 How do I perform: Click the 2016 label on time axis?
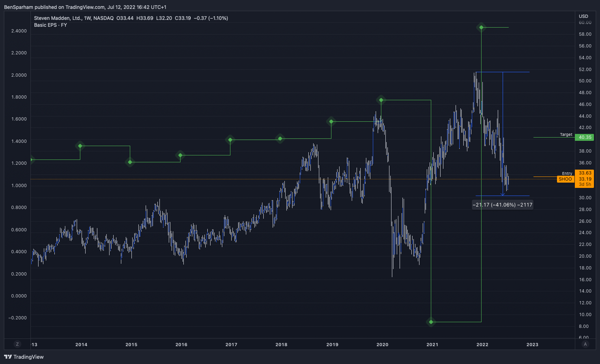(x=181, y=345)
